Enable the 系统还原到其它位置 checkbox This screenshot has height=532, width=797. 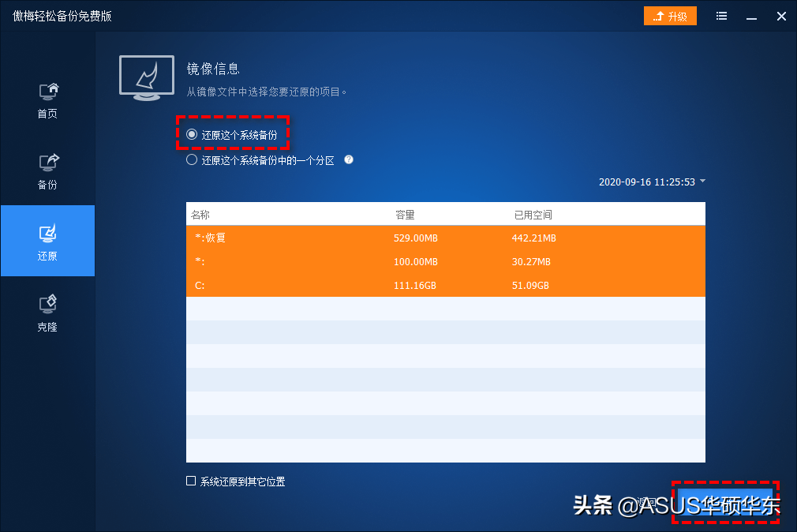point(192,479)
